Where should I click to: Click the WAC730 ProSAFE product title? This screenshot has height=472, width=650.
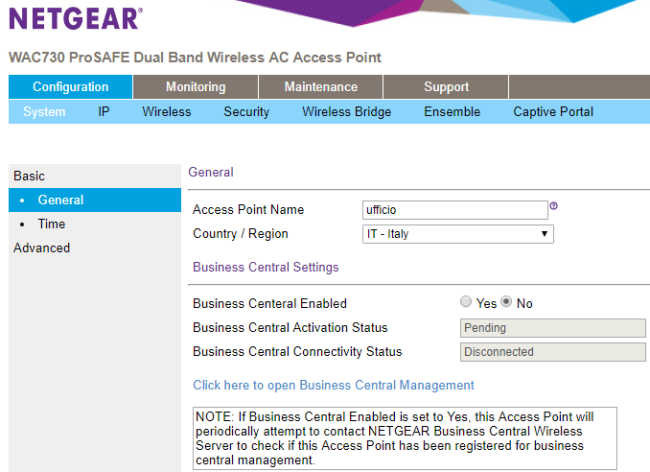(x=195, y=57)
